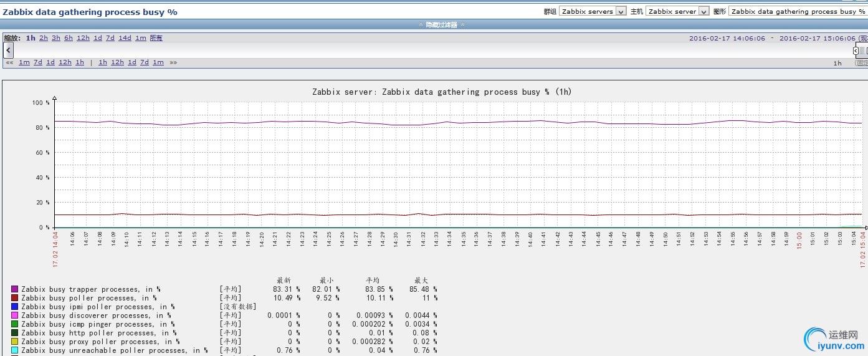The height and width of the screenshot is (356, 868).
Task: Collapse filter via 隐藏过滤器 bar
Action: pos(442,25)
